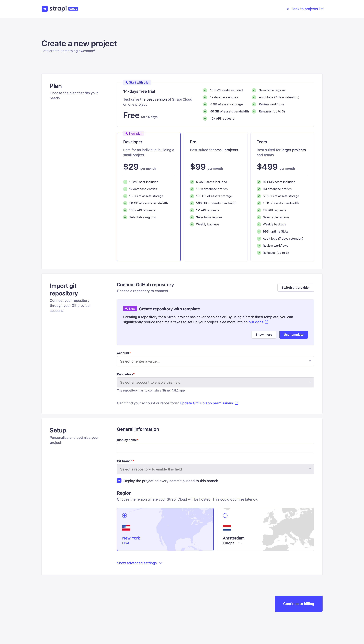364x644 pixels.
Task: Click Show more in the template banner
Action: tap(264, 335)
